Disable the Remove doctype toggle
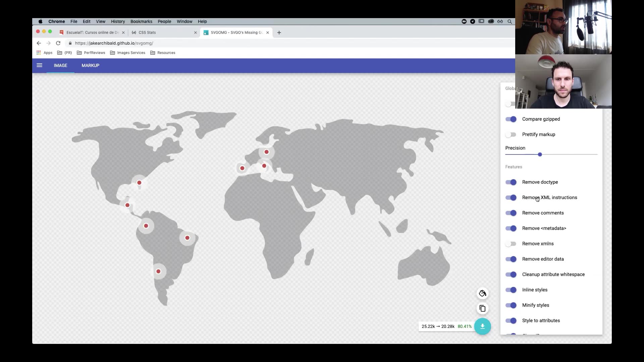Viewport: 644px width, 362px height. (x=511, y=182)
